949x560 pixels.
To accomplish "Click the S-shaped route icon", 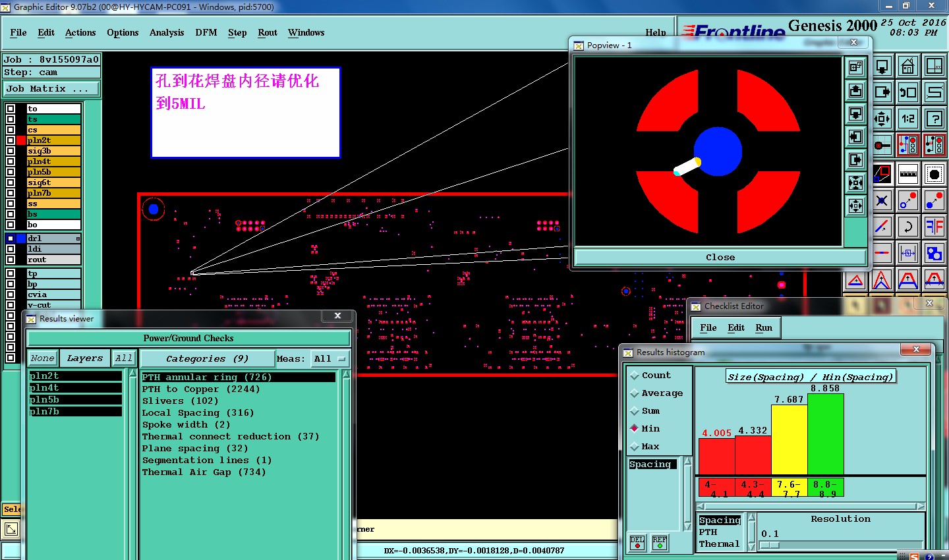I will (935, 93).
